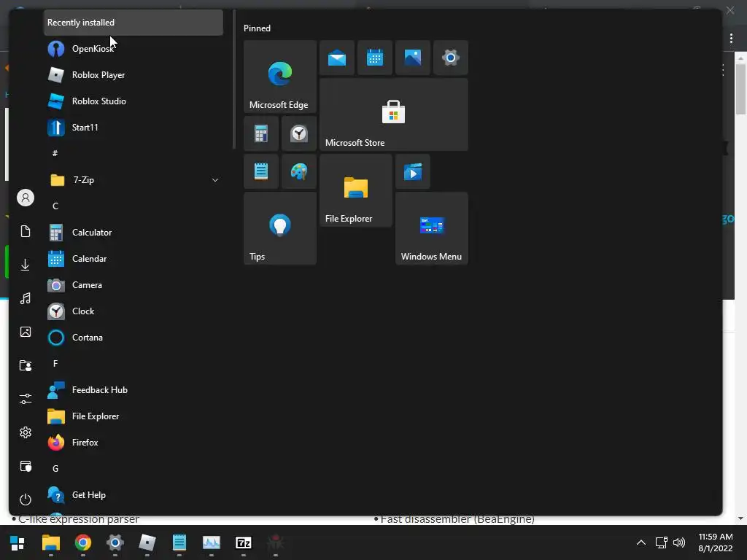Launch Cortana from app list
Viewport: 747px width, 560px height.
133,337
